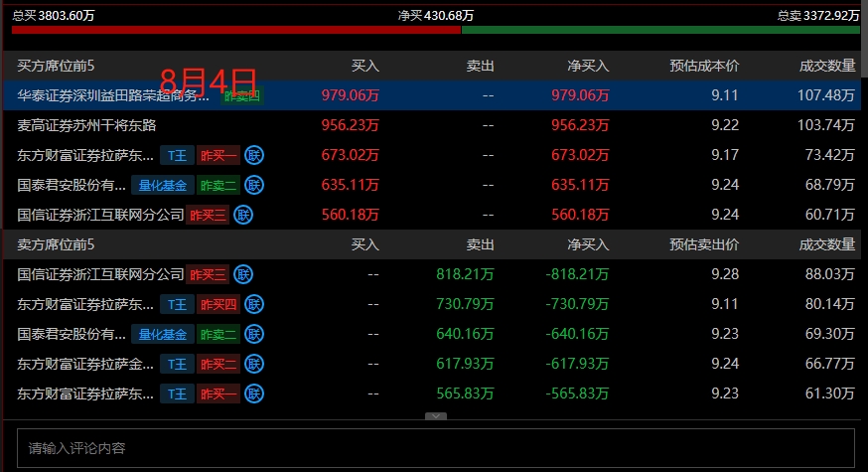Select the 华泰证券深圳益田路荣超商务 row name

click(113, 95)
